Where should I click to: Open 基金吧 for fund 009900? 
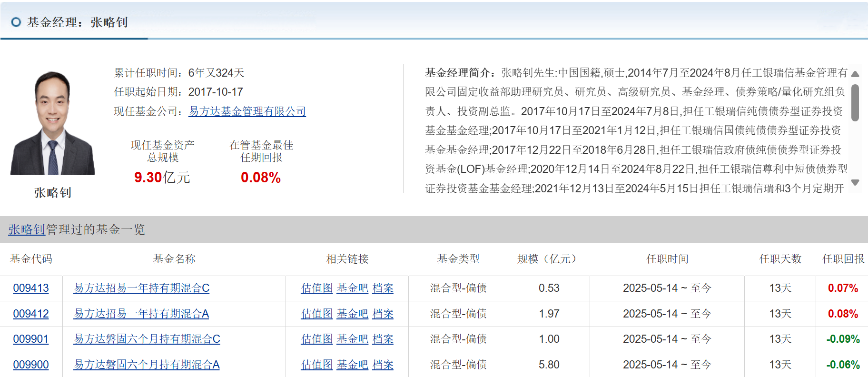click(353, 365)
